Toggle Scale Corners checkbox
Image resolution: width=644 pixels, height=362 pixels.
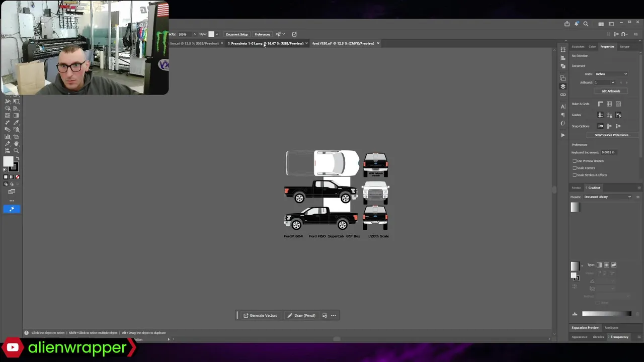coord(575,168)
